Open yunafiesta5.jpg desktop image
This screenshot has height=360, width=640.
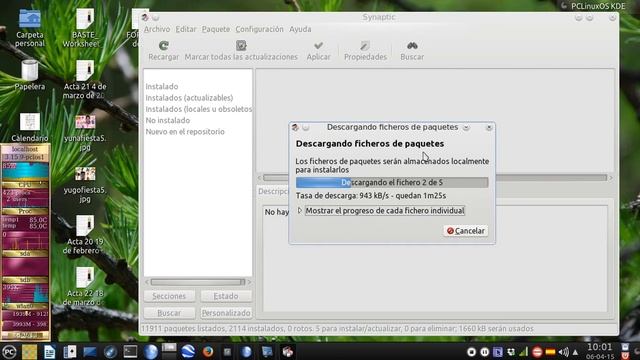point(85,132)
